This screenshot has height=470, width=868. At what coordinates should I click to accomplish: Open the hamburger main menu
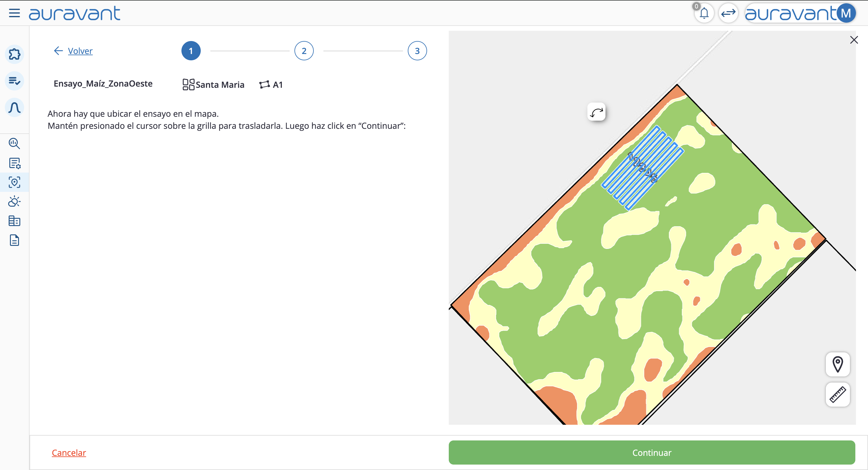14,13
